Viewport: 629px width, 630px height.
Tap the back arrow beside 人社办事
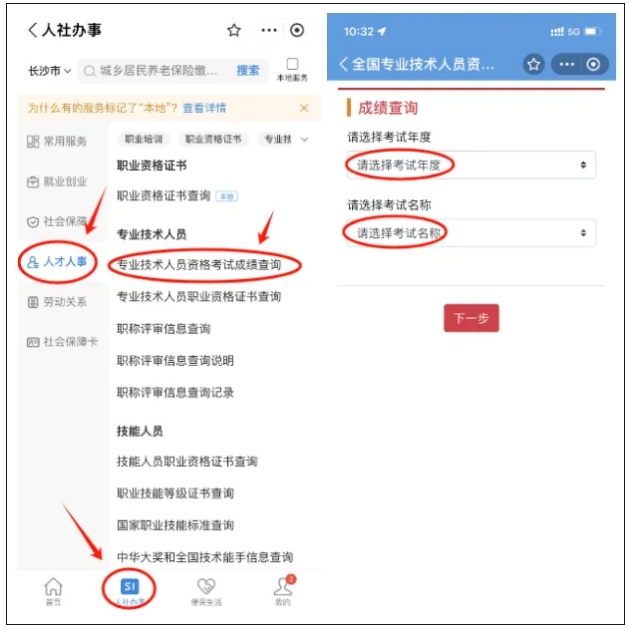coord(33,30)
